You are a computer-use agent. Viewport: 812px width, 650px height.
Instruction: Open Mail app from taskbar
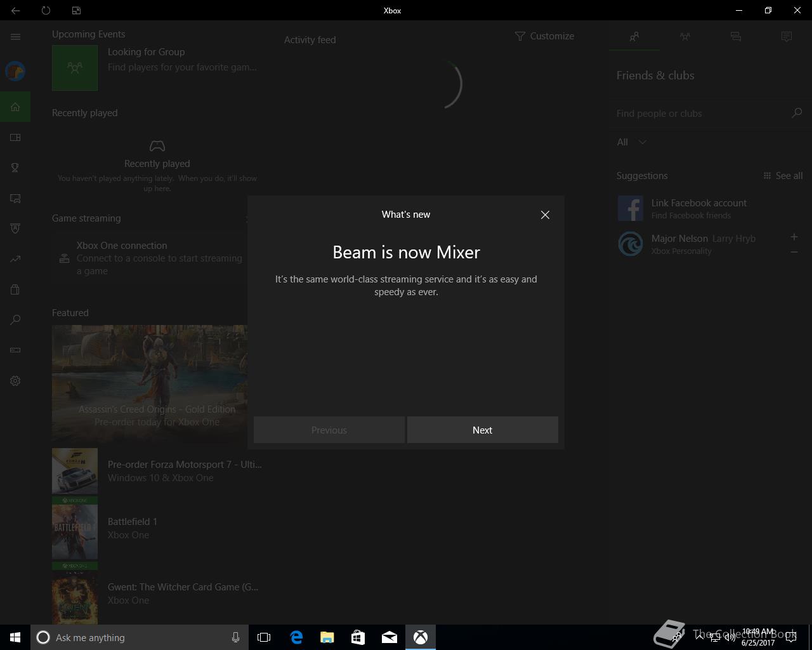[390, 637]
